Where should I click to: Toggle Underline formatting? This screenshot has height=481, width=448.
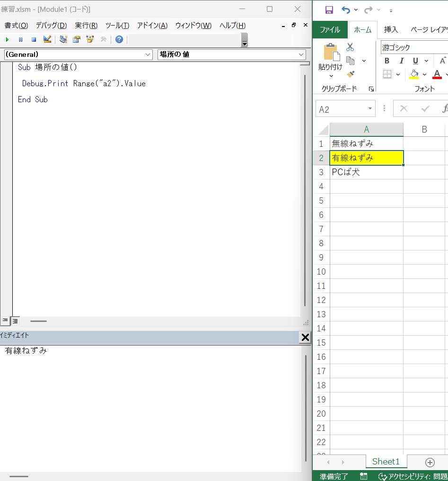[x=415, y=61]
